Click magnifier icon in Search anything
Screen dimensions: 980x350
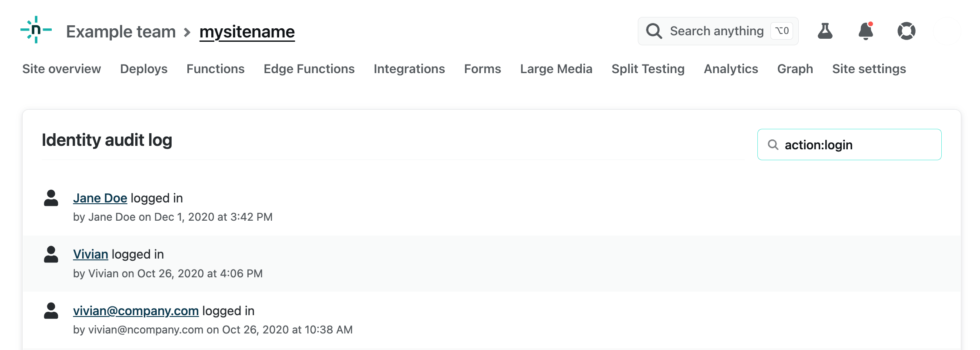[x=654, y=31]
